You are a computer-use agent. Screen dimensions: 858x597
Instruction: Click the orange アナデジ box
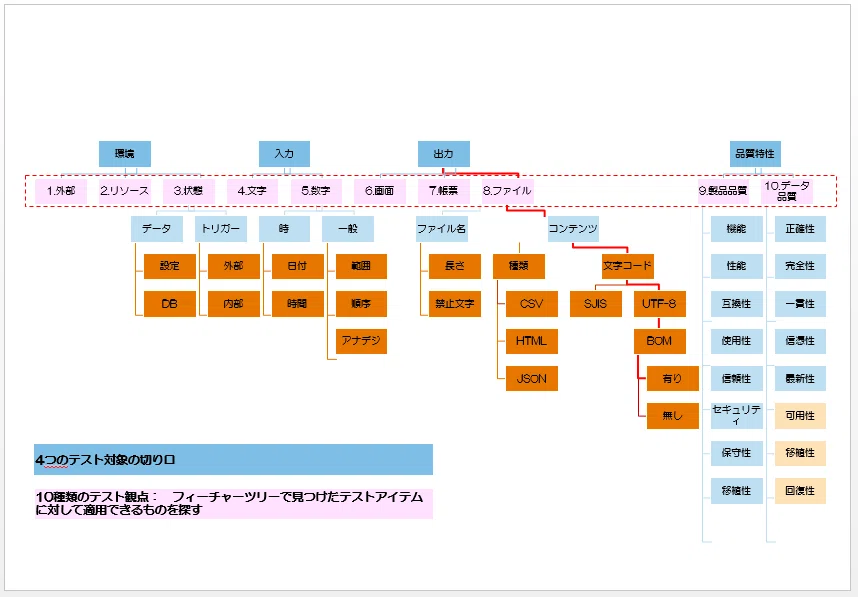361,341
